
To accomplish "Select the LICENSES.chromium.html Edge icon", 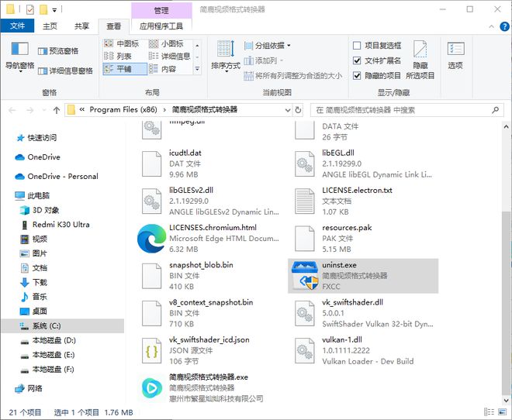I will point(151,239).
